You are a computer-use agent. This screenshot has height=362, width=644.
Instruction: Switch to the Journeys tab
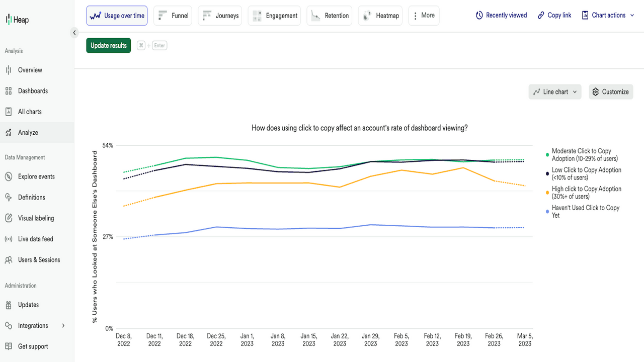click(x=220, y=16)
